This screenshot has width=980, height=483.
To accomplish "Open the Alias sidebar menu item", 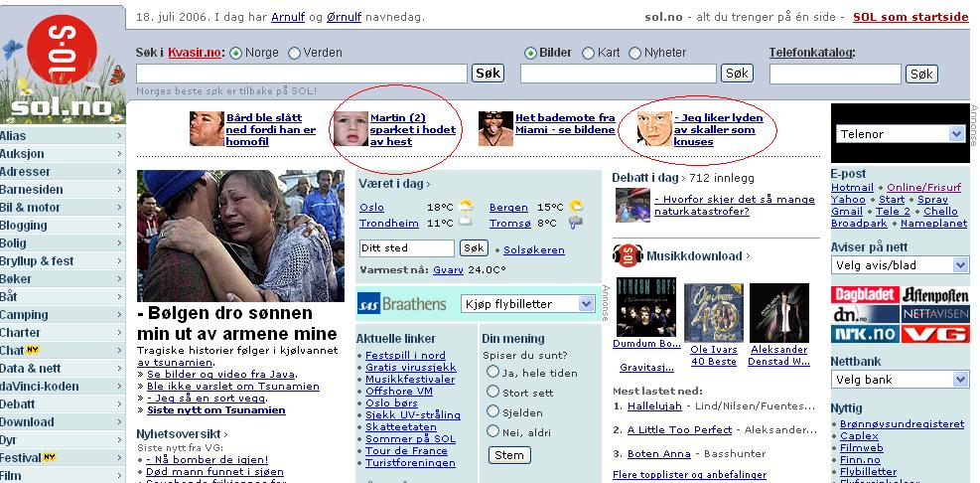I will (x=63, y=136).
